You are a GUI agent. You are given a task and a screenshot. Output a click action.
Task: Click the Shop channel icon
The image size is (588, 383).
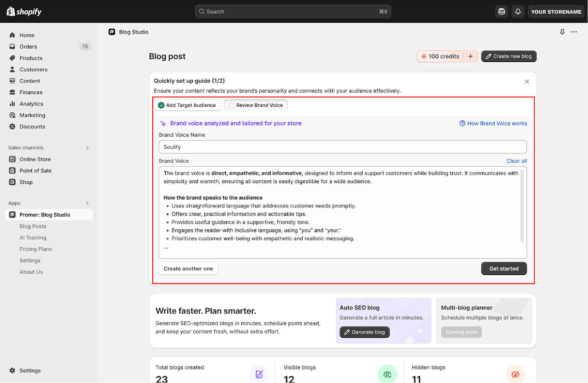12,182
